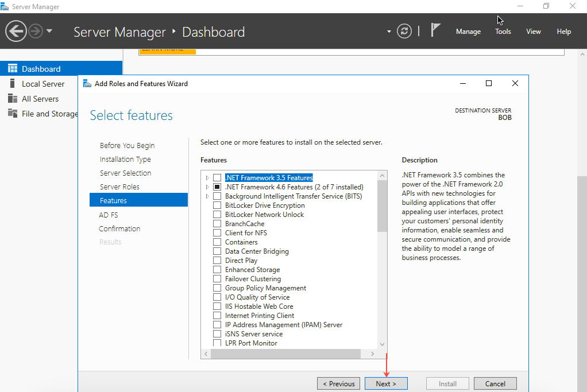Check the Direct Play checkbox
Image resolution: width=587 pixels, height=392 pixels.
pos(217,261)
